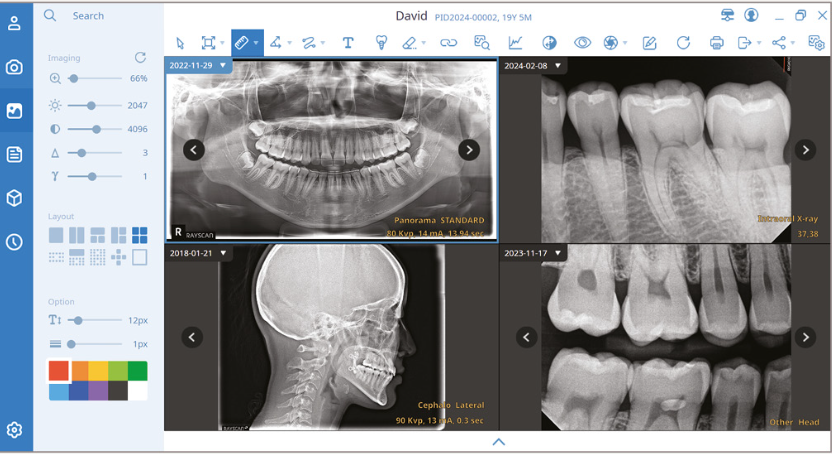The image size is (832, 454).
Task: Select the Text annotation tool
Action: 348,43
